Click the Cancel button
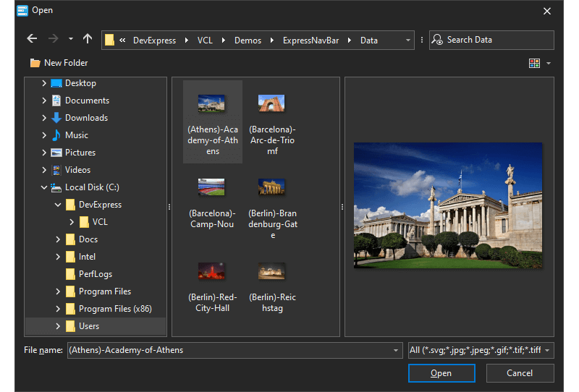Screen dimensions: 579x392 tap(520, 373)
